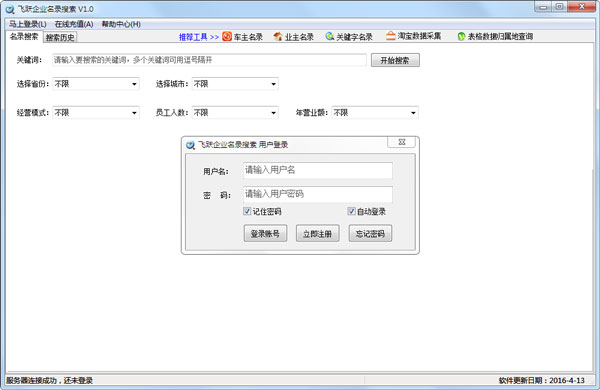
Task: Switch to the 搜索历史 tab
Action: 60,37
